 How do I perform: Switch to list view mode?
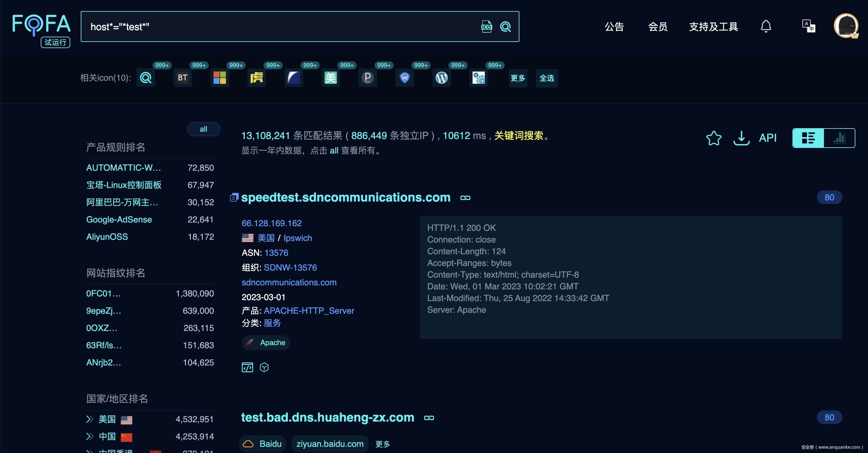coord(808,138)
